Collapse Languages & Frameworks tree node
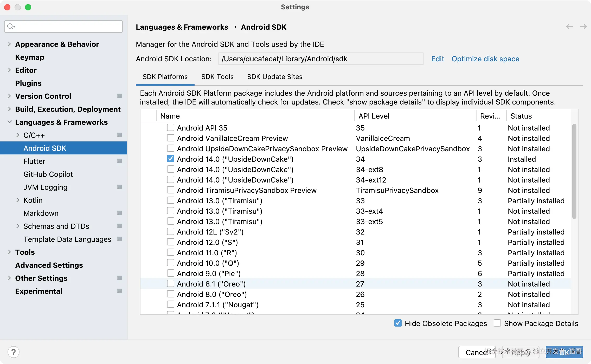 pos(9,122)
